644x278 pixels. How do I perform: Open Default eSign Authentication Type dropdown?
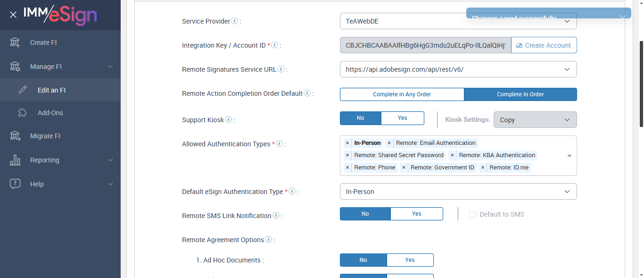tap(458, 192)
